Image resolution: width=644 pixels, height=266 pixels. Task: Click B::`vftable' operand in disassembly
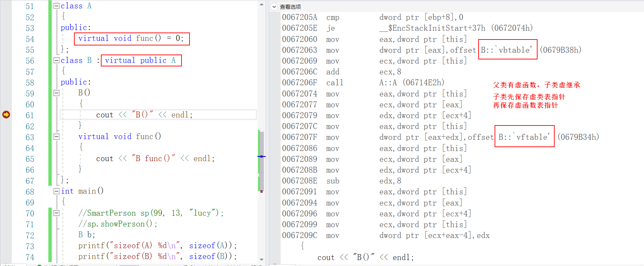(x=524, y=137)
